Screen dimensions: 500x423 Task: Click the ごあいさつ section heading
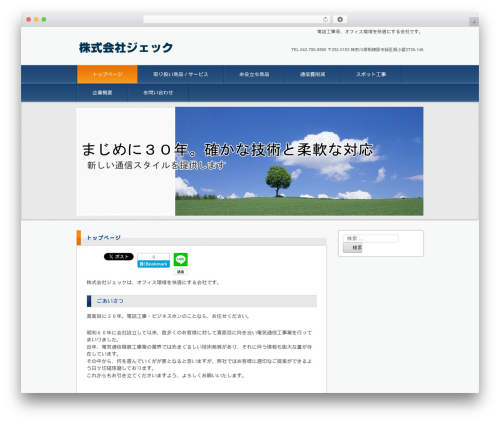[x=110, y=301]
